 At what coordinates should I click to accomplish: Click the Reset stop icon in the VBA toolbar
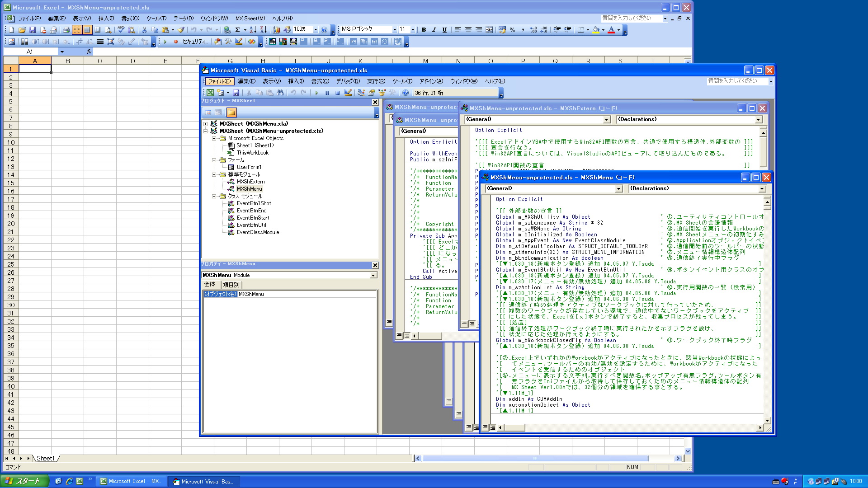[337, 93]
